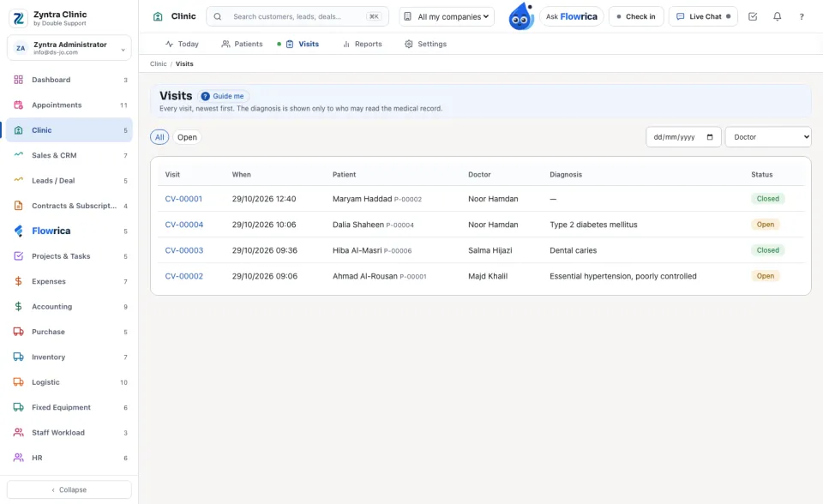Click the HR people icon
823x504 pixels.
coord(18,458)
